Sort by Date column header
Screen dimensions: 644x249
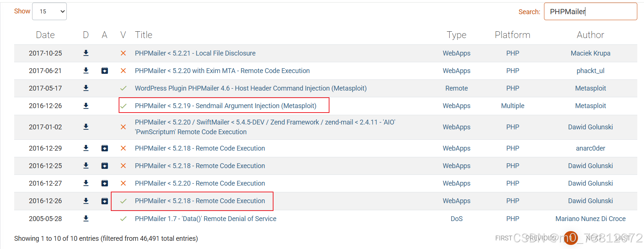46,35
